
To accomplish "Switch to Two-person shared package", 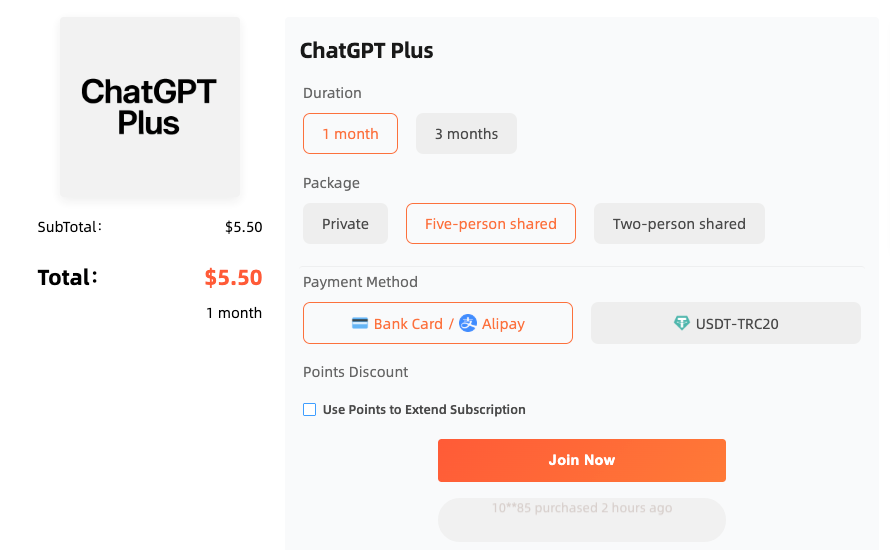I will point(679,224).
